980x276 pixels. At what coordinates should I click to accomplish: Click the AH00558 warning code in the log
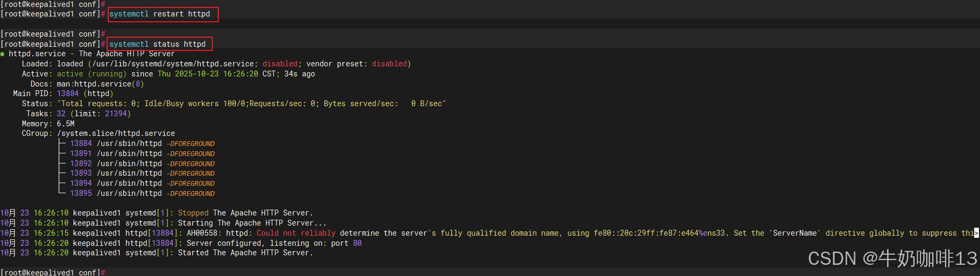tap(202, 233)
